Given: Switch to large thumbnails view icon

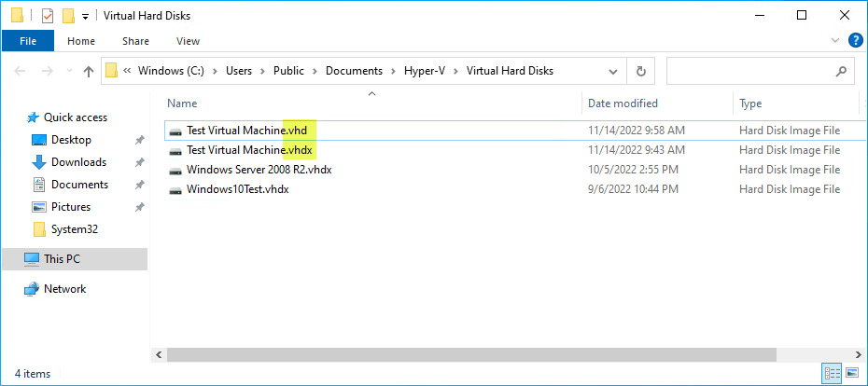Looking at the screenshot, I should 853,373.
